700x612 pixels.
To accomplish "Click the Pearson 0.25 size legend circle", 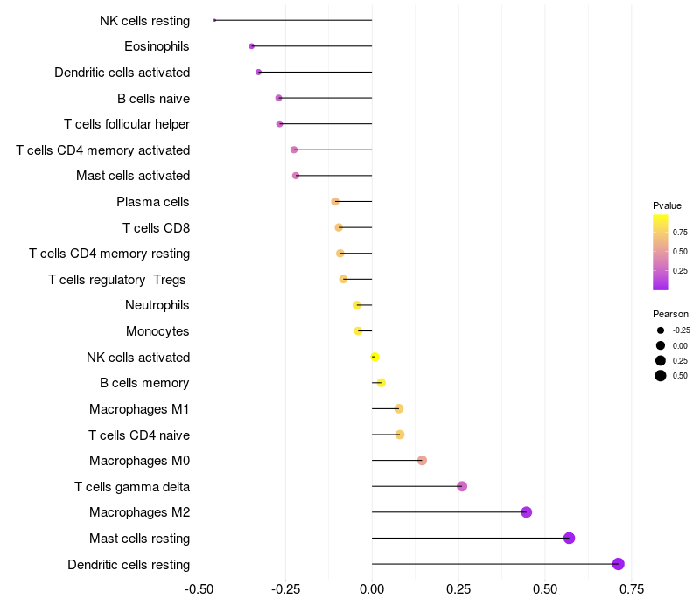I will (x=661, y=360).
